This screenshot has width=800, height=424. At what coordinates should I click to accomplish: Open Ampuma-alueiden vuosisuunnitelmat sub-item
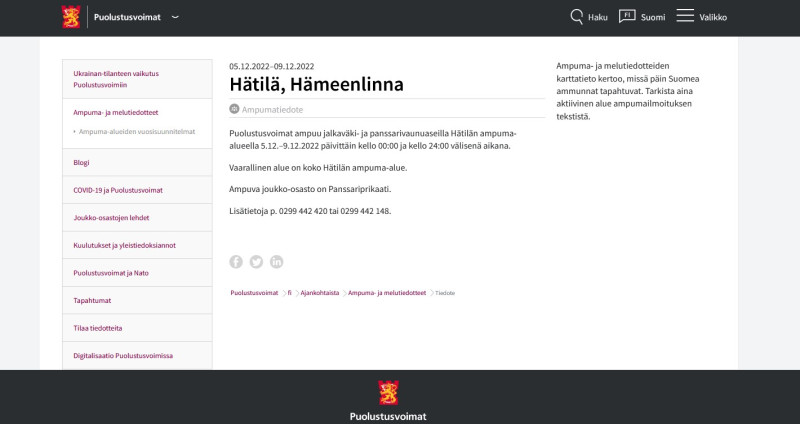tap(137, 131)
